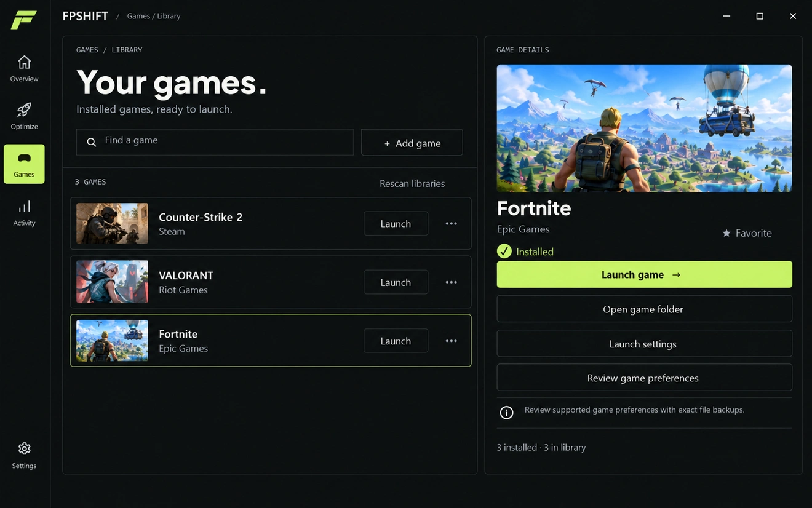Select the VALORANT thumbnail
Image resolution: width=812 pixels, height=508 pixels.
pos(112,282)
